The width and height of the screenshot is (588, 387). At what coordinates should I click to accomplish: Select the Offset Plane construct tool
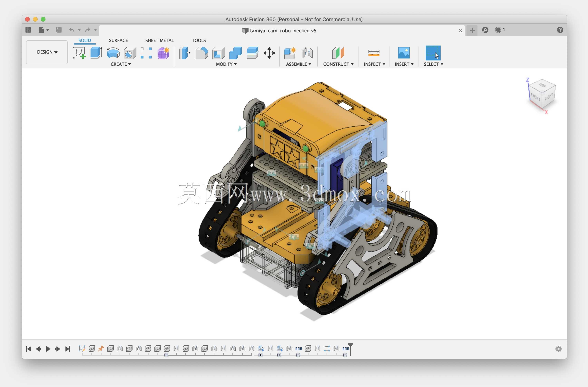[338, 53]
